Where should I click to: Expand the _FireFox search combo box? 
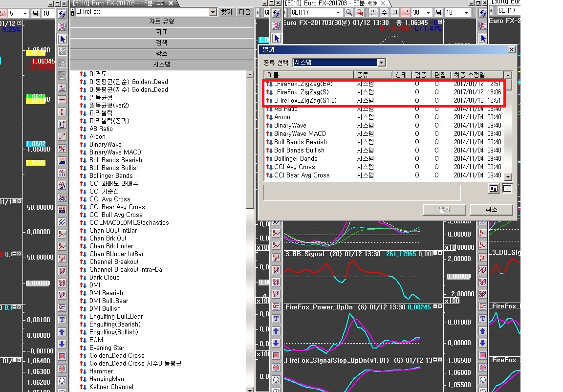pyautogui.click(x=213, y=12)
